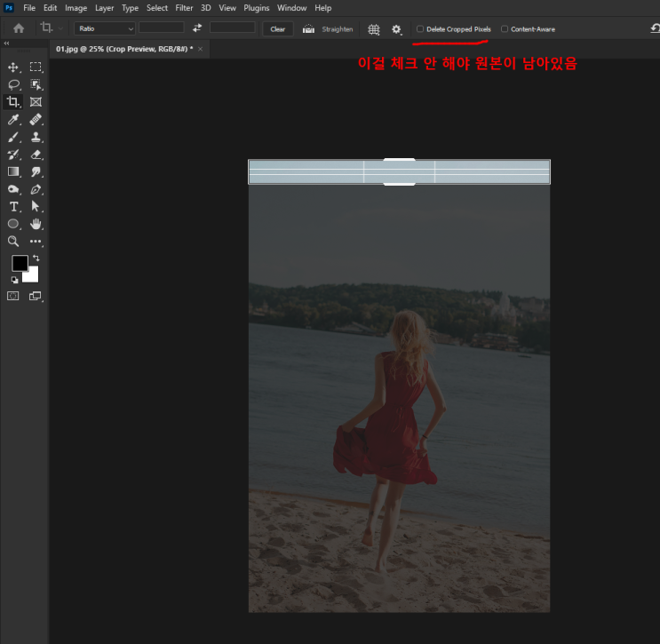Open the foreground color swatch
The height and width of the screenshot is (644, 660).
[x=20, y=263]
